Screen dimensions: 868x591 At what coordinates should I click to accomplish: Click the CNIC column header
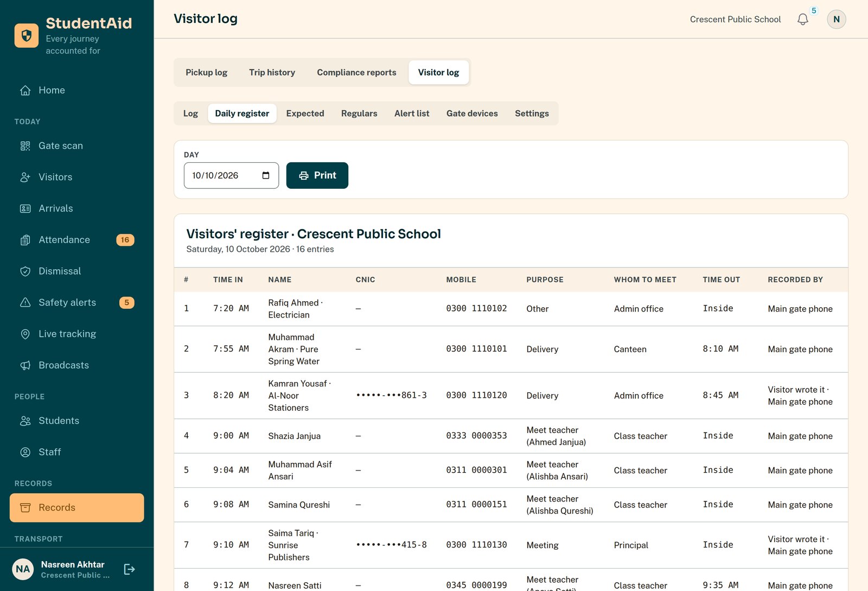365,279
